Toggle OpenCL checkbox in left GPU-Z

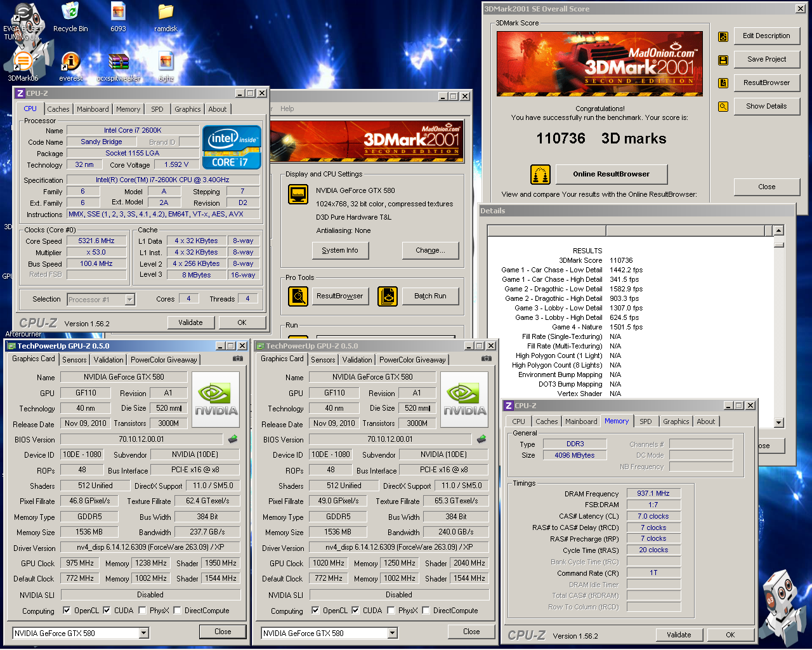67,611
